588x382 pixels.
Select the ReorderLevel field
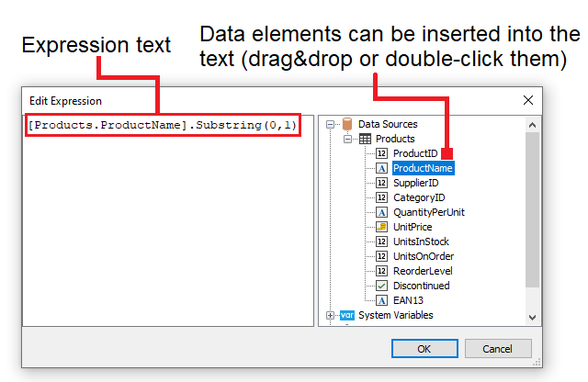(x=423, y=271)
